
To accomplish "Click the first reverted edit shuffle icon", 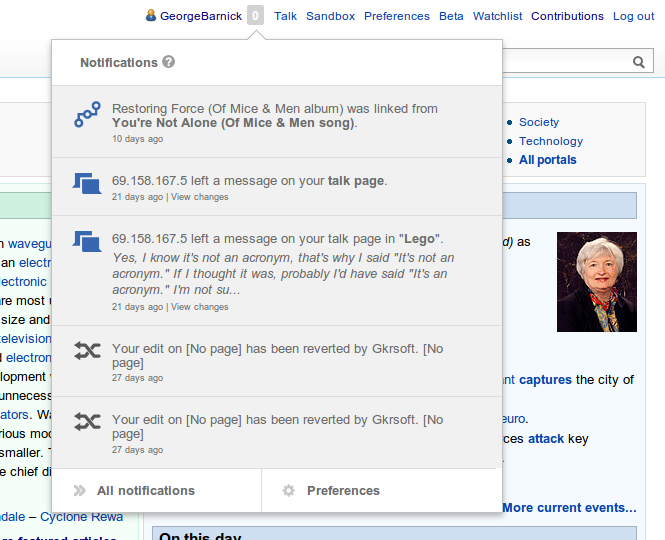I will click(87, 352).
